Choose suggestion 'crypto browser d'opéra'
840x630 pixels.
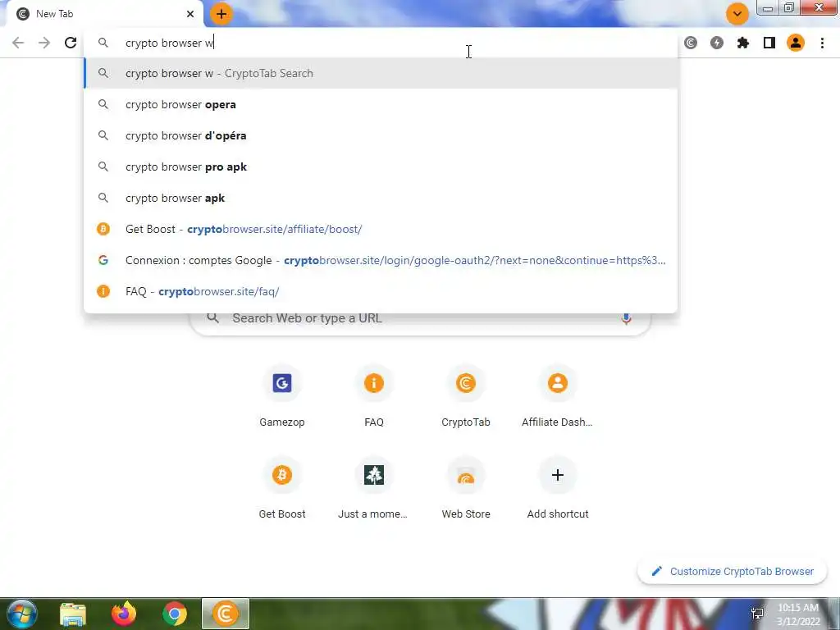(x=381, y=135)
